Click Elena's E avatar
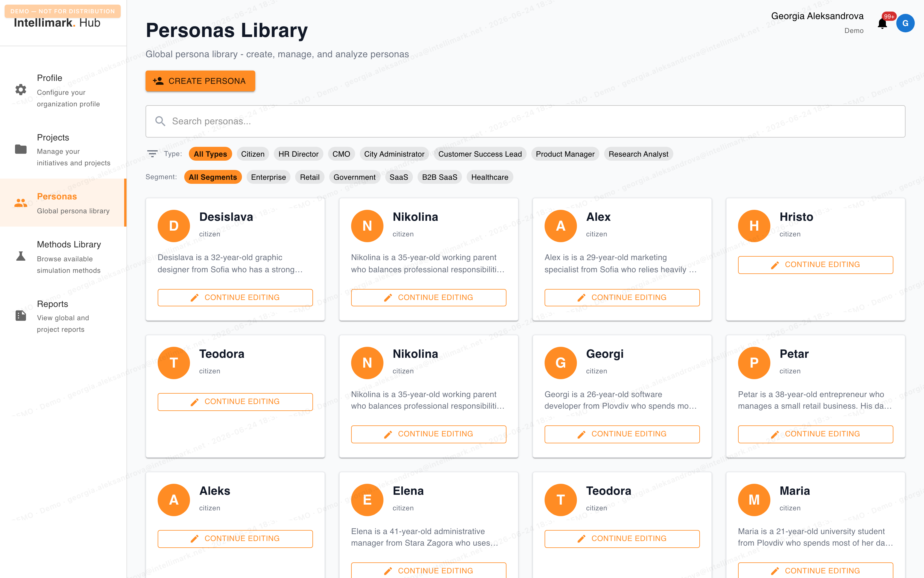 [x=367, y=500]
